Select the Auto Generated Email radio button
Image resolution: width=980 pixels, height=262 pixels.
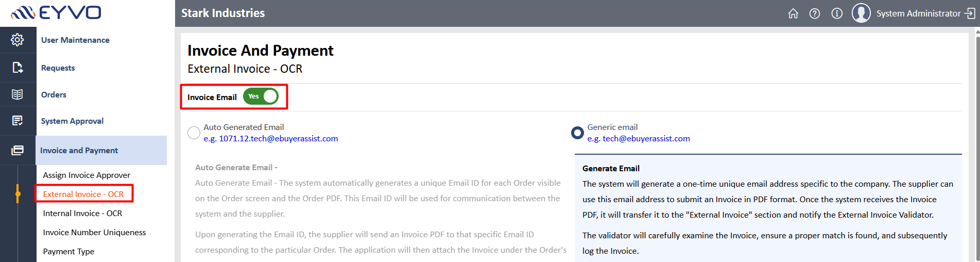194,133
